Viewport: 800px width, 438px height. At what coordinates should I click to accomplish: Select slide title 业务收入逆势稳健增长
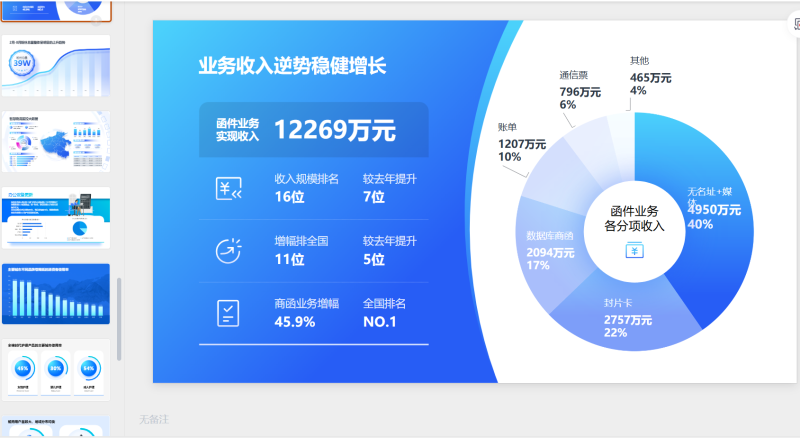coord(292,66)
